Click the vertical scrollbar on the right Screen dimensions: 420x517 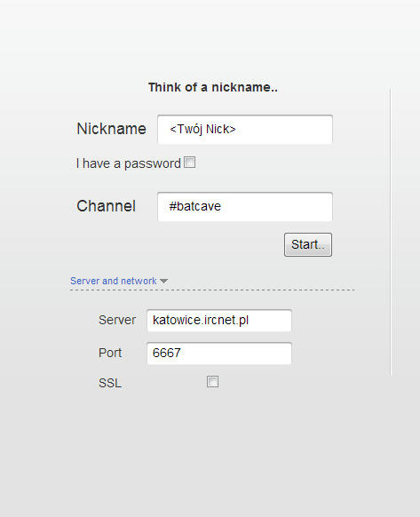391,232
